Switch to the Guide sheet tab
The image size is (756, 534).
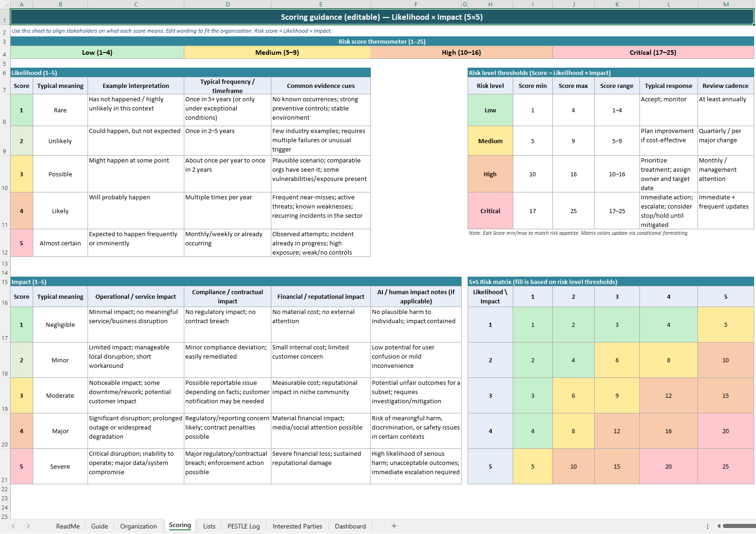tap(100, 526)
